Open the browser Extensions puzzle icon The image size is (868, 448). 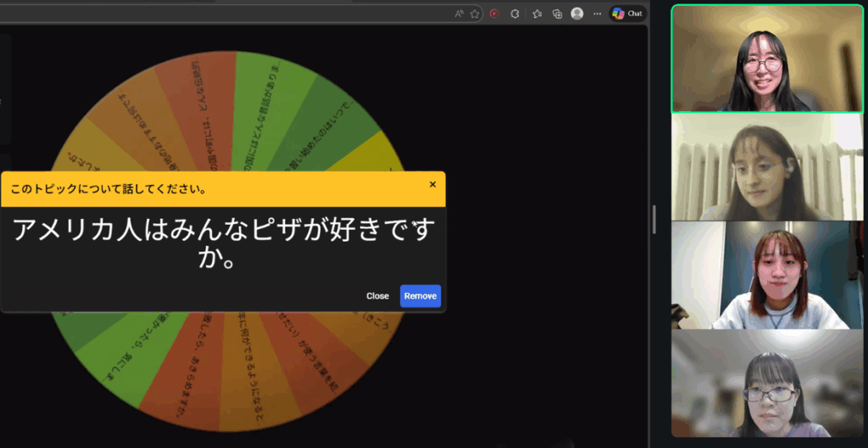click(515, 14)
